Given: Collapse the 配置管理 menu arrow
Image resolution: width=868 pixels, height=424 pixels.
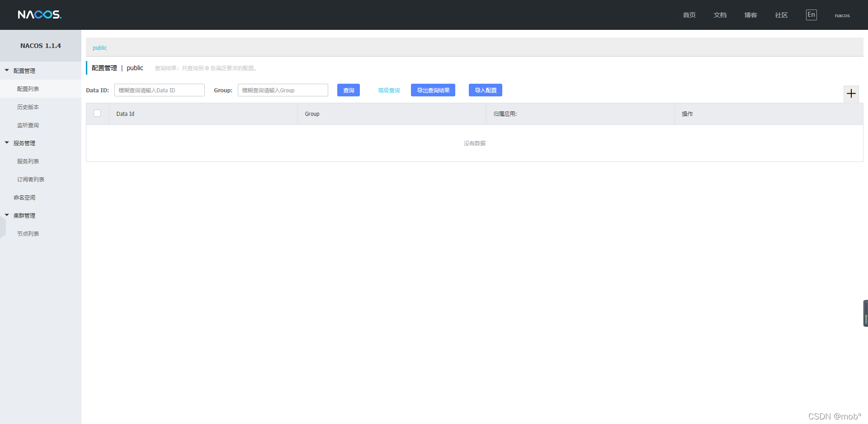Looking at the screenshot, I should tap(7, 71).
